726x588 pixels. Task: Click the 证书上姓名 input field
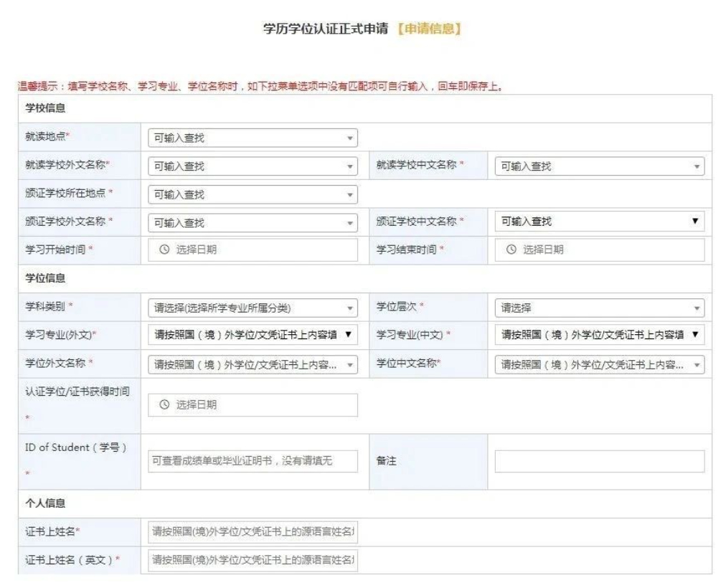pyautogui.click(x=252, y=531)
